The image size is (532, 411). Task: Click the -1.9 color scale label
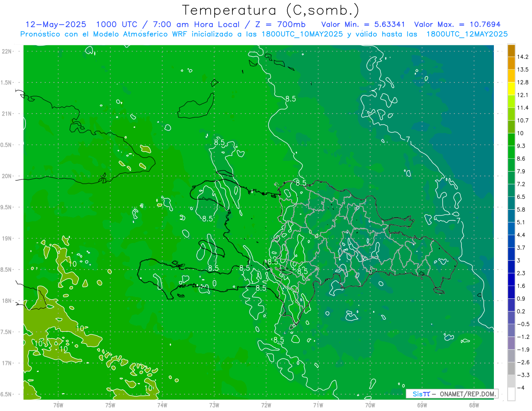523,350
